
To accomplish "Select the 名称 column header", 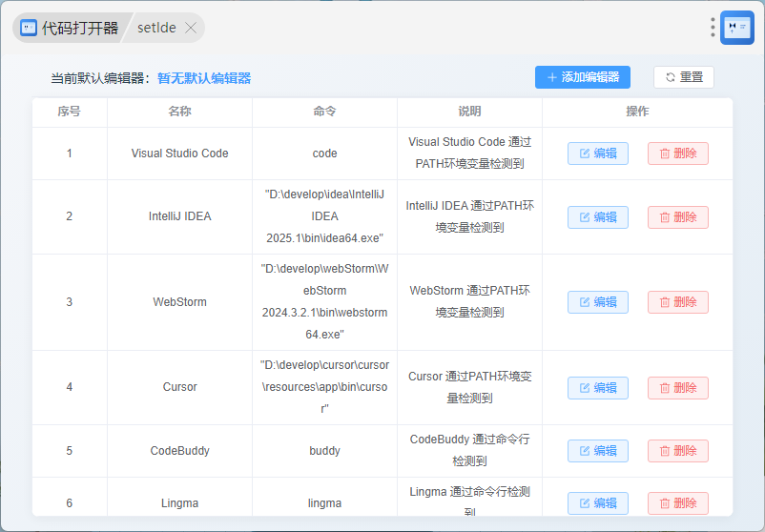I will (x=179, y=112).
